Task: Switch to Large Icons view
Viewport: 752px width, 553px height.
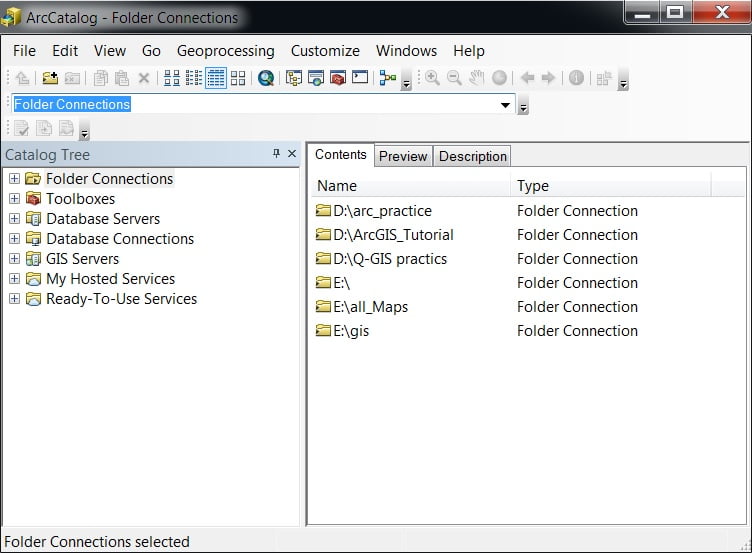Action: (x=172, y=78)
